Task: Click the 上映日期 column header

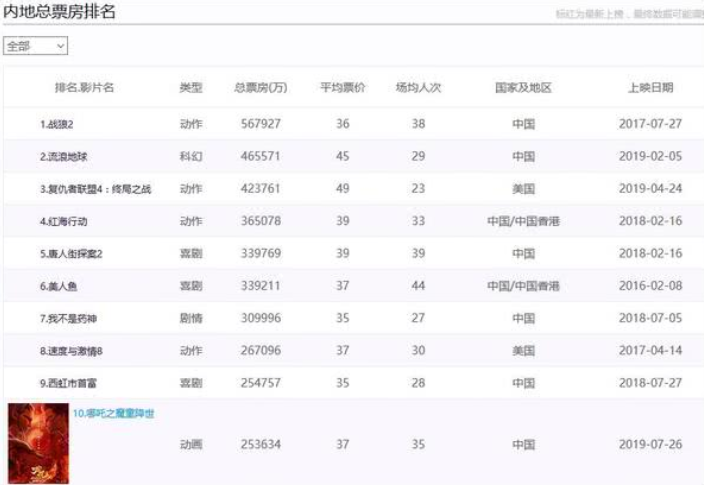Action: tap(650, 88)
